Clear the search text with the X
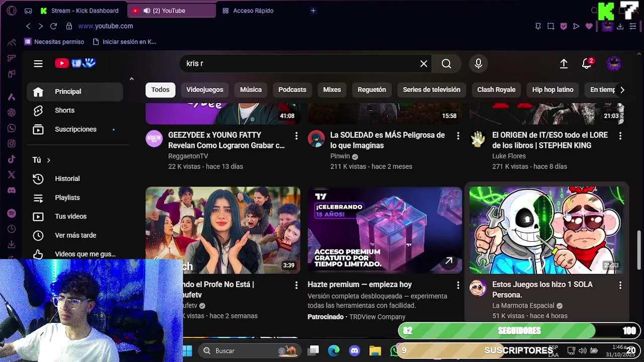Image resolution: width=644 pixels, height=362 pixels. [x=424, y=63]
